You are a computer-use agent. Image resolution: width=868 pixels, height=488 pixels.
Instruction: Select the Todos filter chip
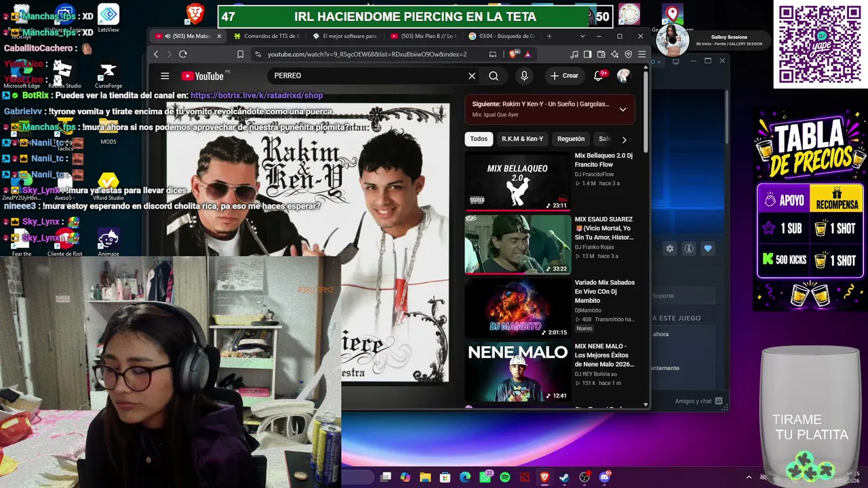(x=479, y=139)
